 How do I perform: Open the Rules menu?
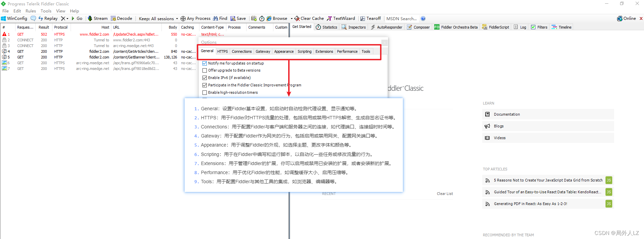click(31, 11)
